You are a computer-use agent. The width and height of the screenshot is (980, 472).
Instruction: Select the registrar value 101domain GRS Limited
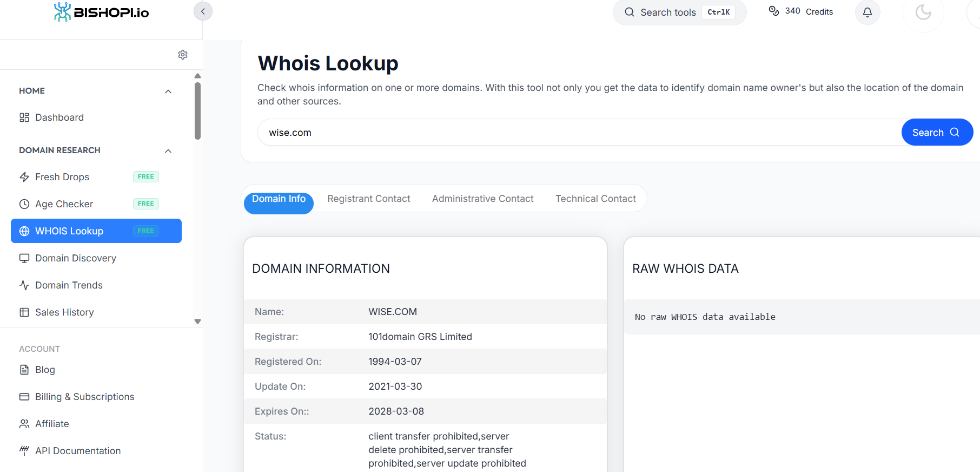(x=420, y=337)
